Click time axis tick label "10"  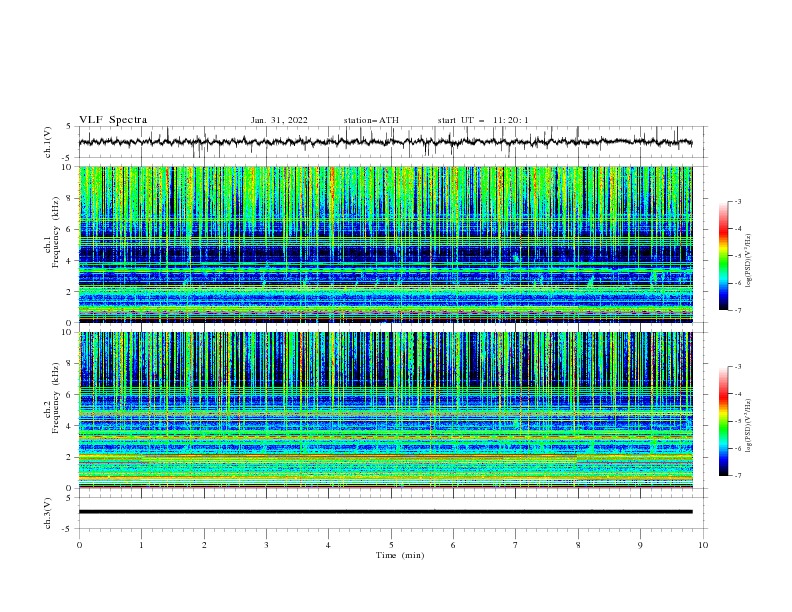click(703, 545)
